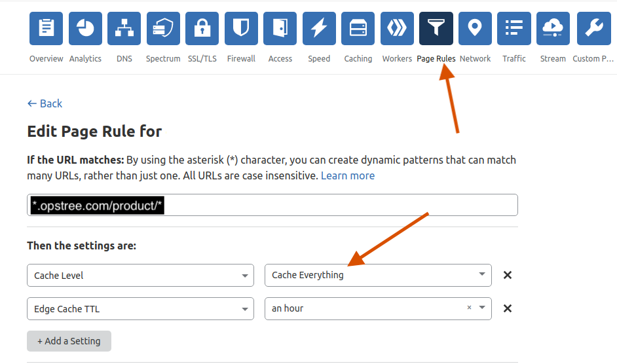The width and height of the screenshot is (617, 364).
Task: Click the Analytics pie chart icon
Action: coord(85,28)
